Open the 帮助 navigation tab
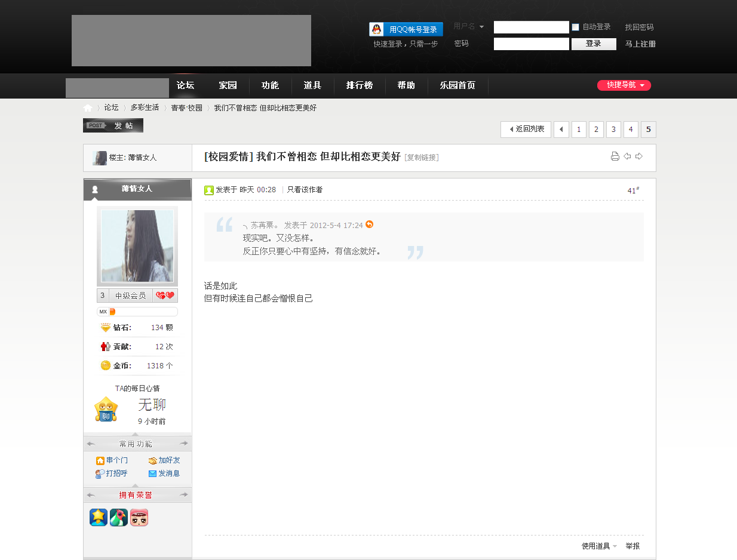 coord(406,85)
